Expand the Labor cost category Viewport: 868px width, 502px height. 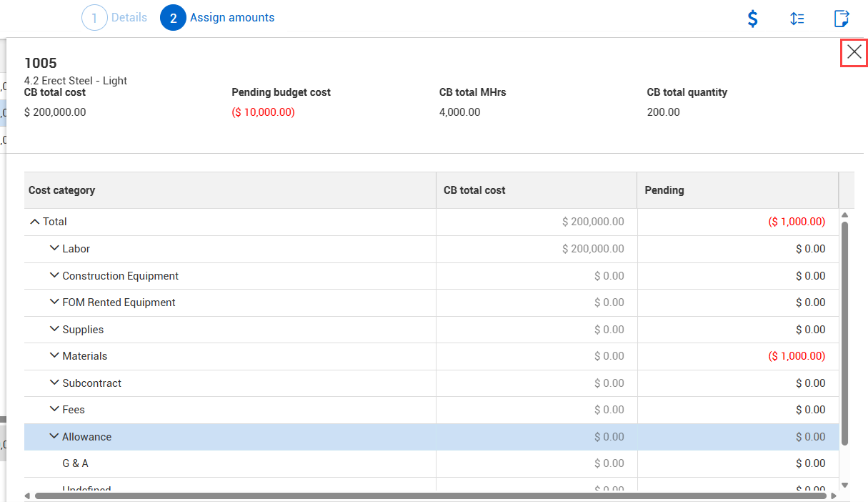click(54, 248)
